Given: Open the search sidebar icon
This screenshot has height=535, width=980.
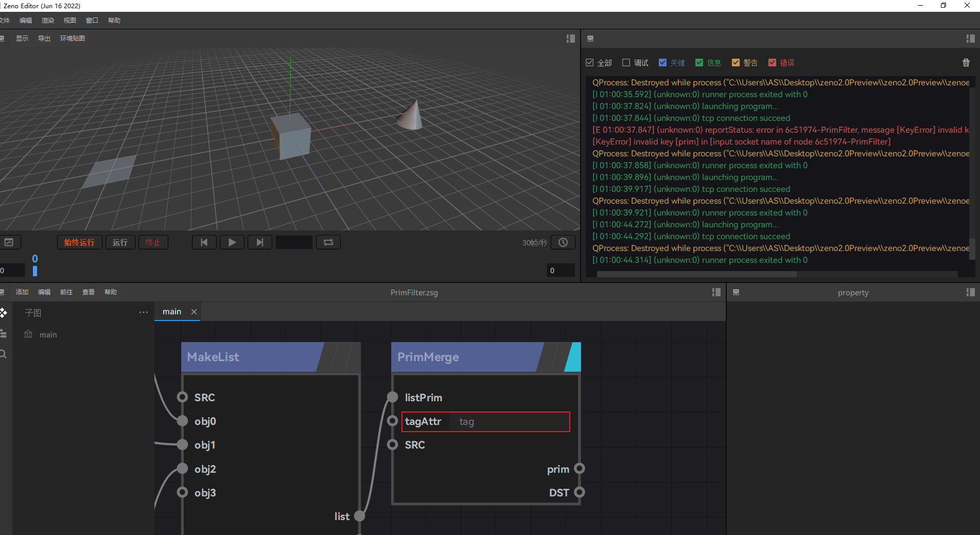Looking at the screenshot, I should pyautogui.click(x=3, y=354).
